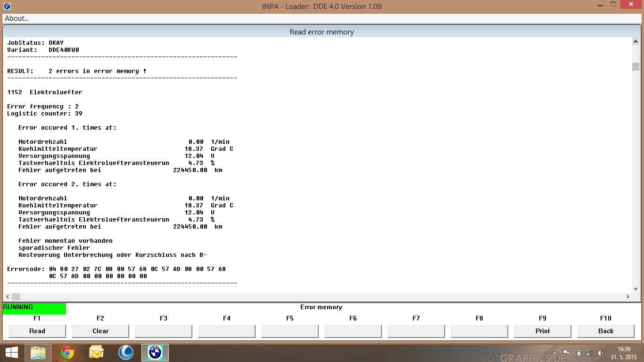Click 'RESULT: 2 errors in error memory' line
Screen dimensions: 644x362
tap(76, 71)
